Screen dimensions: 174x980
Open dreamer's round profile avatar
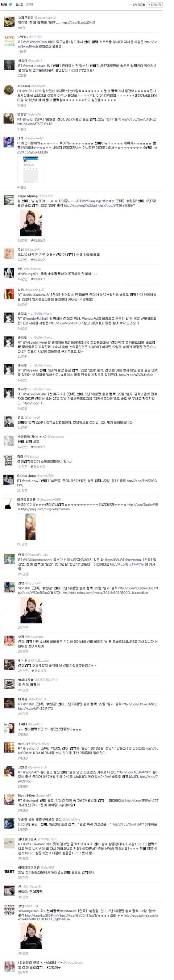[x=9, y=91]
